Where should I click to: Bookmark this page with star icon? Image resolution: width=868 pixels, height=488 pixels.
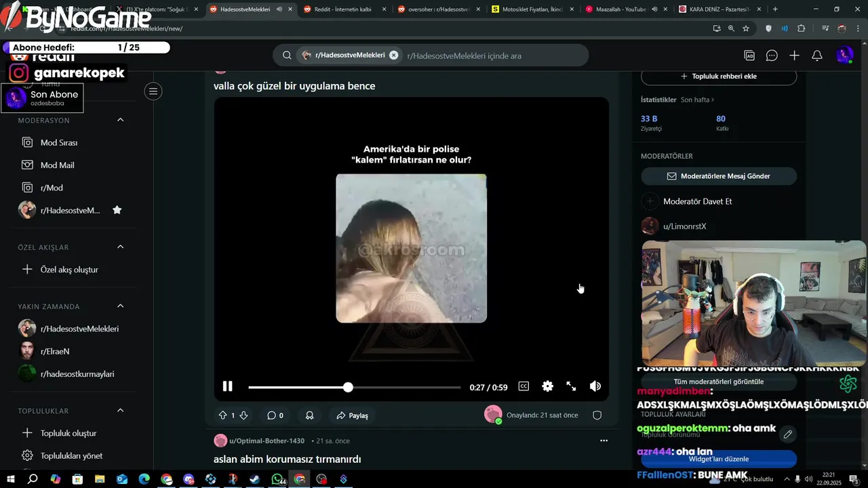click(746, 28)
